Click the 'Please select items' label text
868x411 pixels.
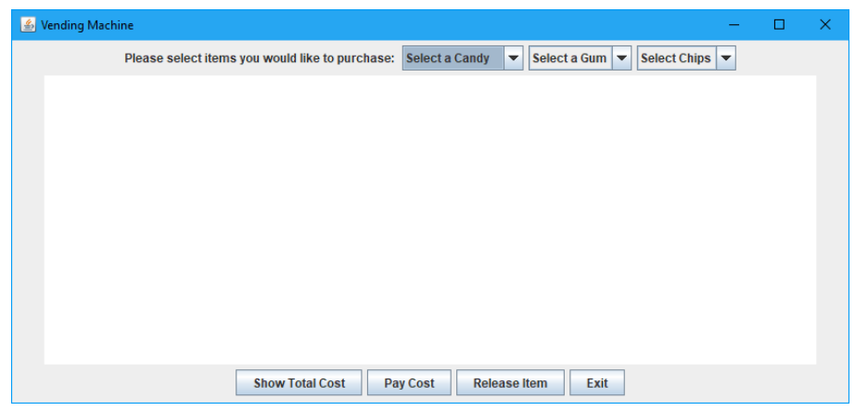click(260, 58)
